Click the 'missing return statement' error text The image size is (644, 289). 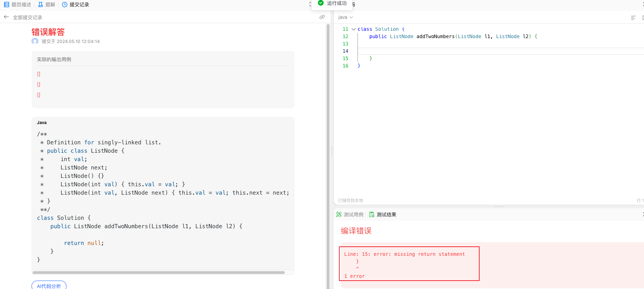pyautogui.click(x=430, y=254)
